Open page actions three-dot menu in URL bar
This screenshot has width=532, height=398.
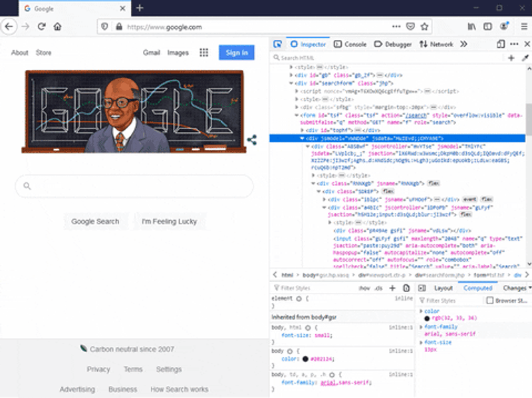click(396, 27)
